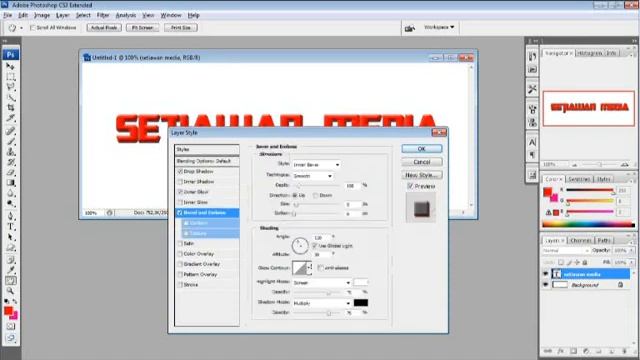Click the Add layer mask icon
Screen dimensions: 640x360
coord(573,351)
